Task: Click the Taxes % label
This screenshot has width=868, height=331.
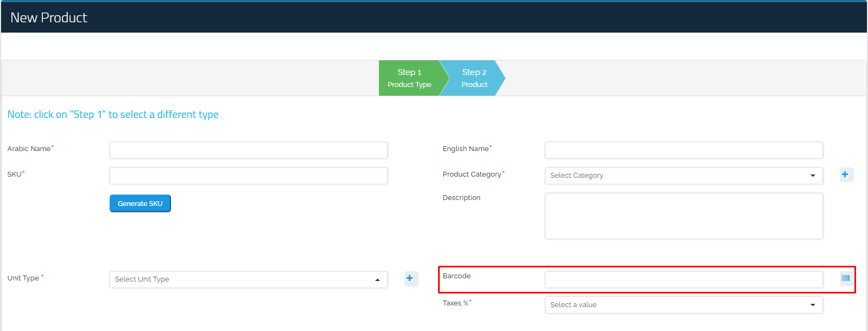Action: coord(455,303)
